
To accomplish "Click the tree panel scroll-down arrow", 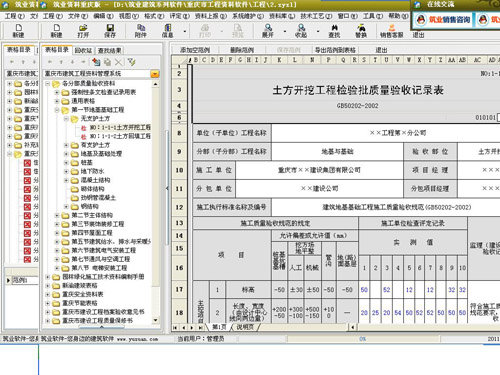I will pyautogui.click(x=155, y=320).
